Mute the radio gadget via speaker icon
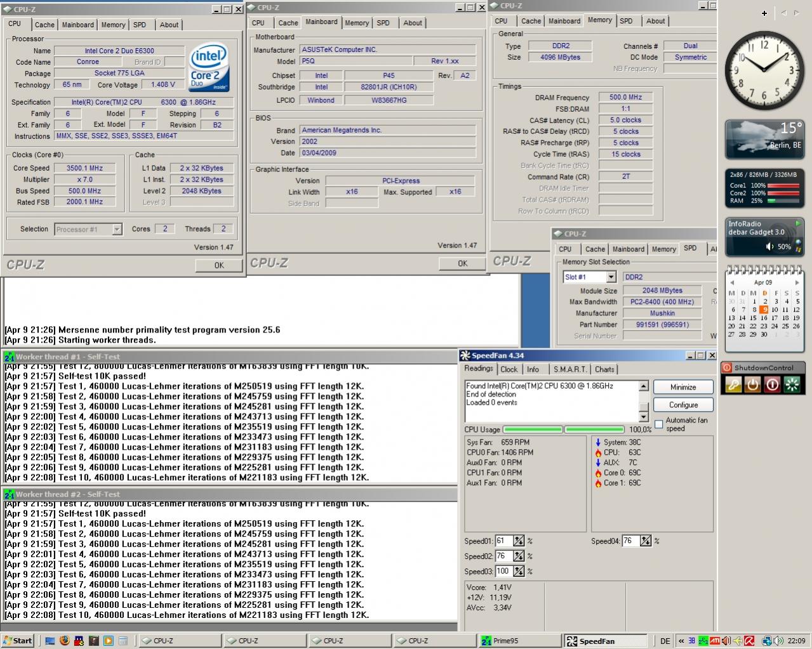The width and height of the screenshot is (812, 649). tap(770, 247)
